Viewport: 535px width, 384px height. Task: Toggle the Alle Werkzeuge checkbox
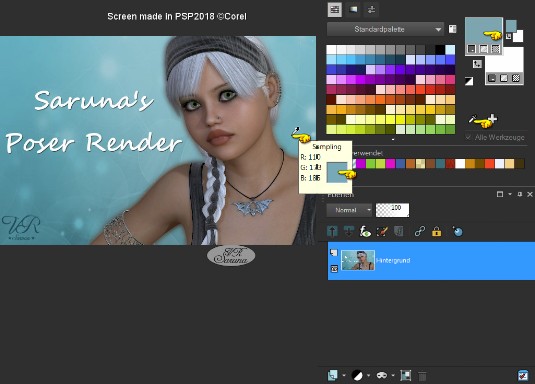click(x=468, y=137)
